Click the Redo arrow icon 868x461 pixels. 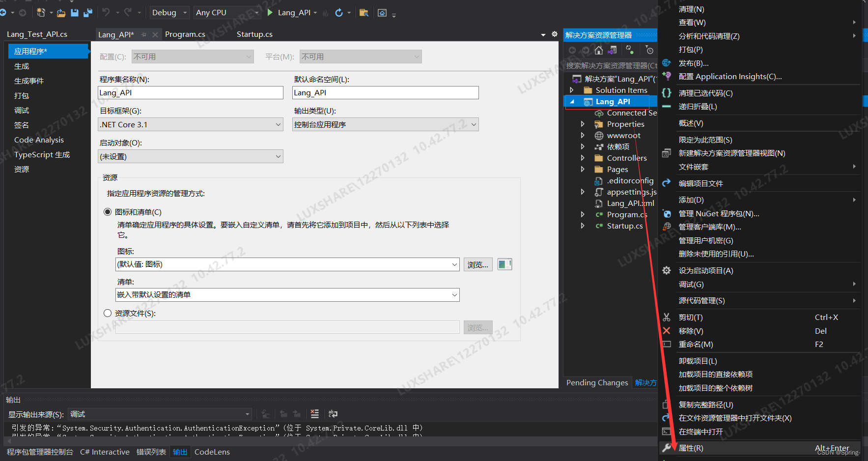coord(128,12)
